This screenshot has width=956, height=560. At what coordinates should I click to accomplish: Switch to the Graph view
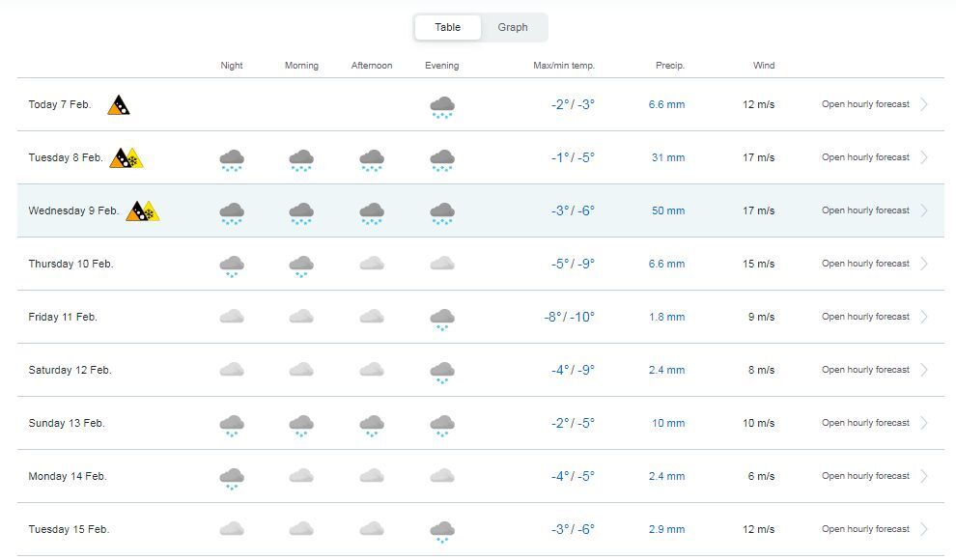point(513,27)
